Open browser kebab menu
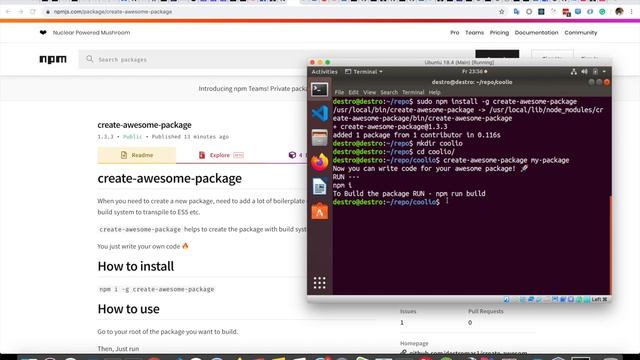The image size is (640, 360). [x=631, y=12]
